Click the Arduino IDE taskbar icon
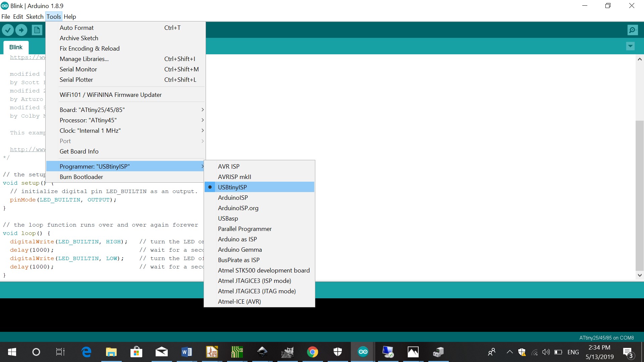 click(x=363, y=352)
